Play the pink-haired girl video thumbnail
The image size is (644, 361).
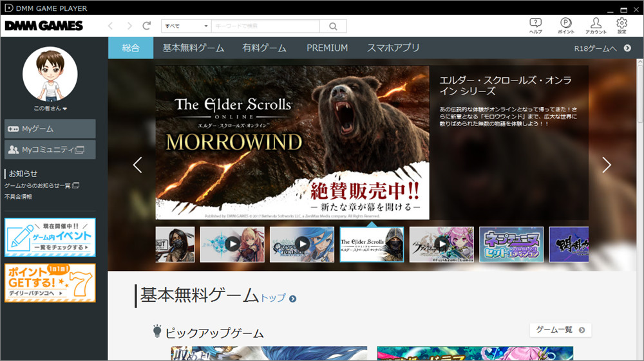coord(442,245)
